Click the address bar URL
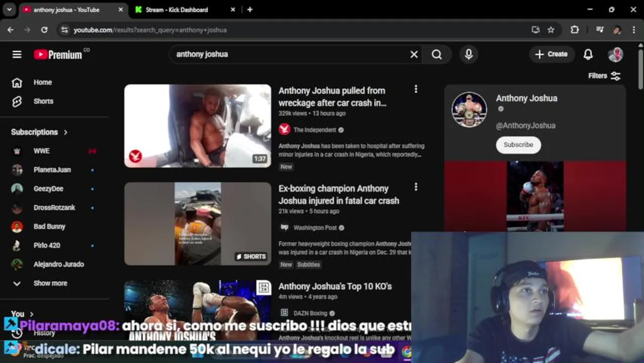 tap(150, 30)
